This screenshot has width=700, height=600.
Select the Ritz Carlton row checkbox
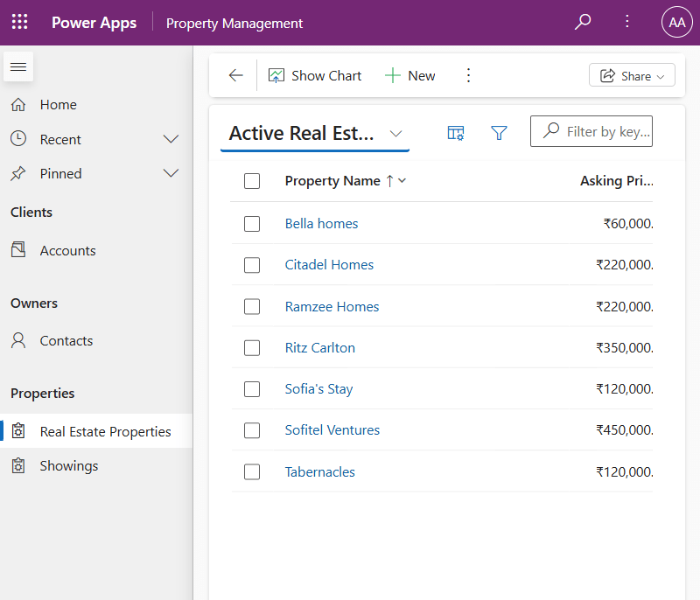click(252, 348)
